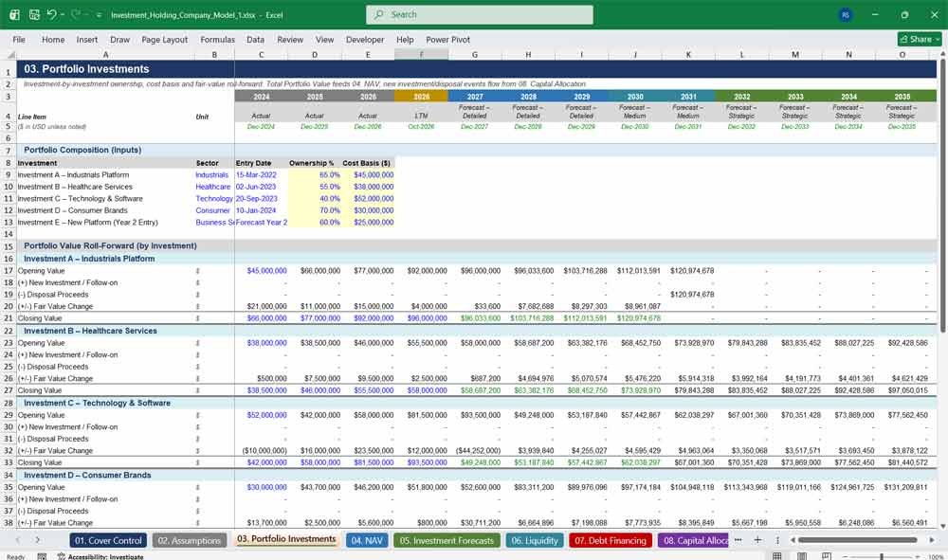This screenshot has width=948, height=560.
Task: Click the Select All corner triangle
Action: (x=10, y=55)
